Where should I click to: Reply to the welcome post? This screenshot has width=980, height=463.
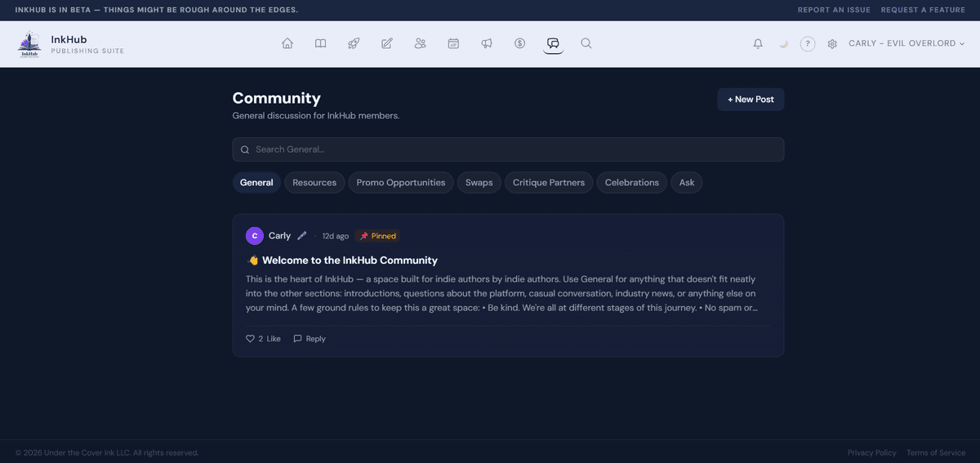click(310, 339)
